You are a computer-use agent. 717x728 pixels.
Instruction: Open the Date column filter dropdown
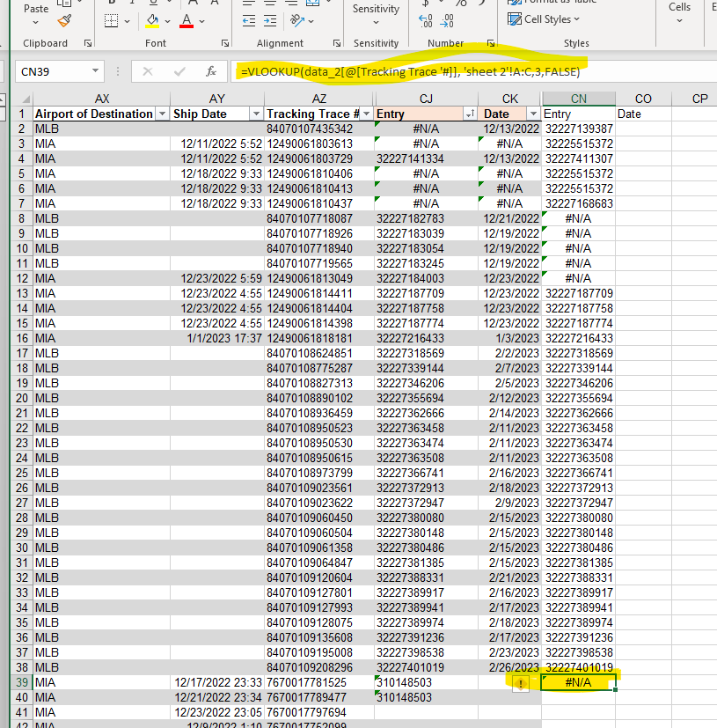point(534,114)
